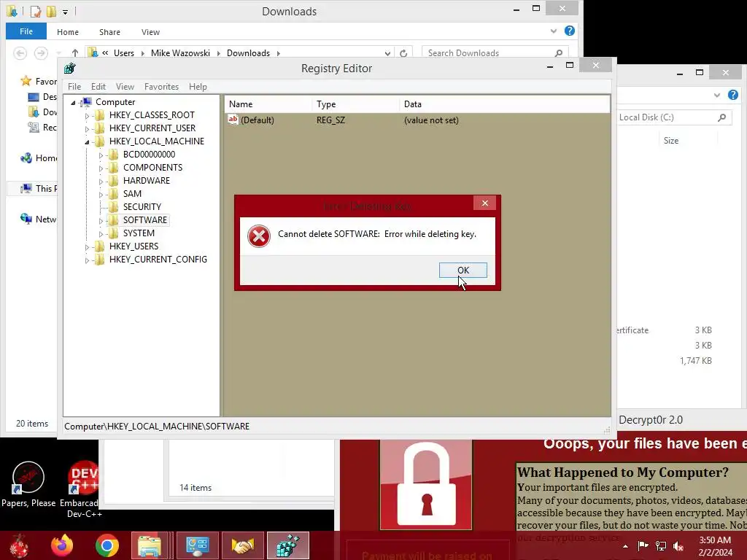This screenshot has width=747, height=560.
Task: Click Start button with ornament icon
Action: pos(19,545)
